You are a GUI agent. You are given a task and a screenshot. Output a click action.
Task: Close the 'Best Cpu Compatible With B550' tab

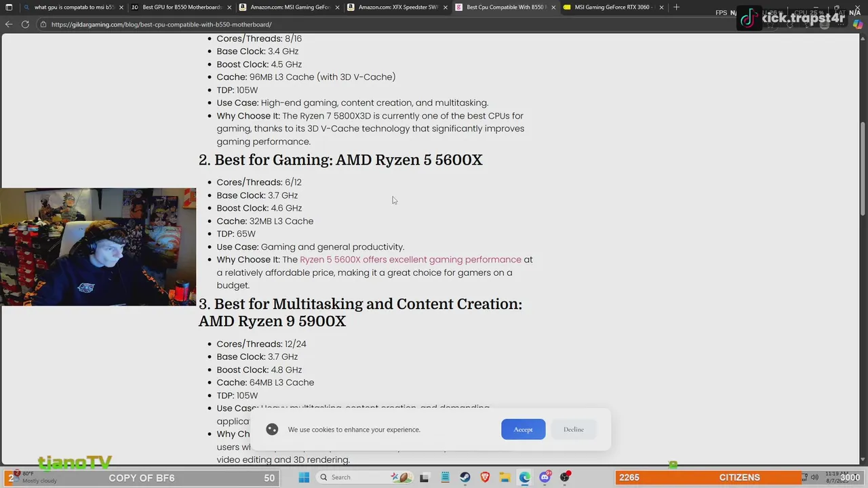553,7
